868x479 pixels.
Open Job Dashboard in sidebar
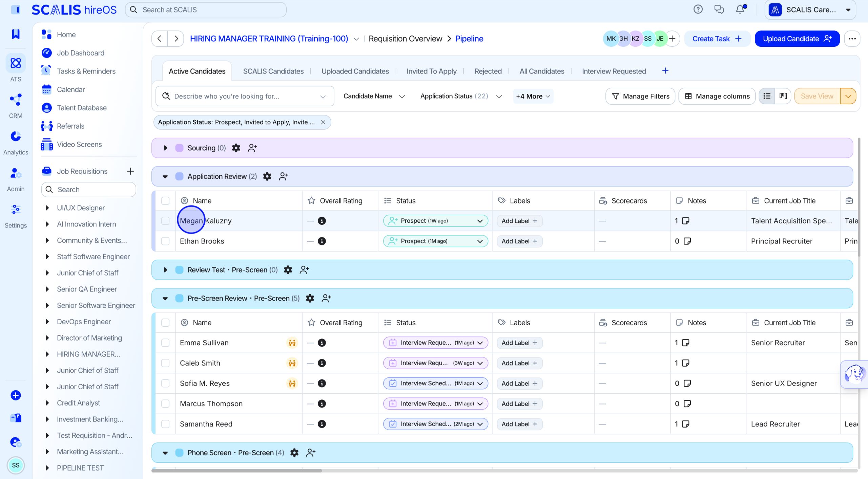(x=81, y=53)
